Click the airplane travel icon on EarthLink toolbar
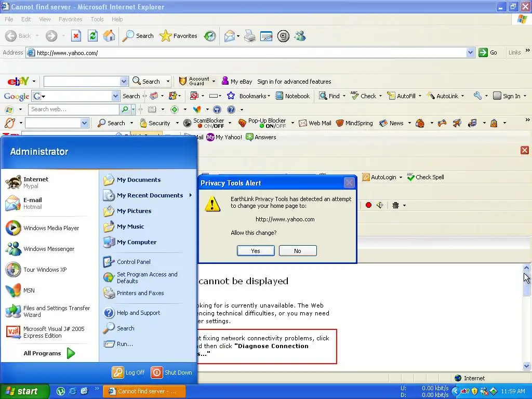This screenshot has width=532, height=399. (x=457, y=123)
